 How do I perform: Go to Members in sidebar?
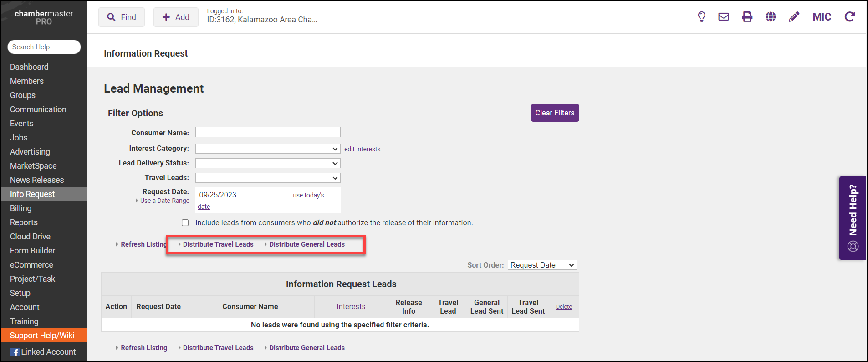tap(27, 81)
